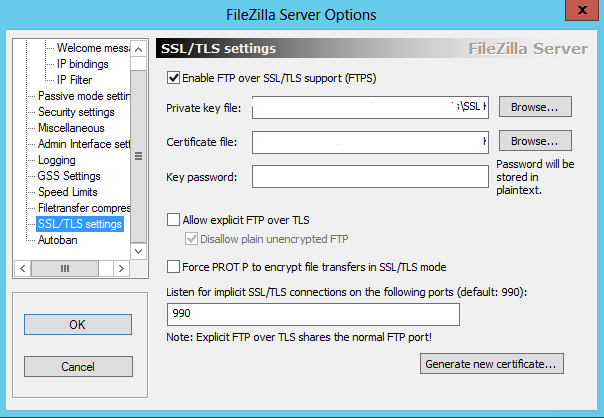Open Passive mode settings page
Screen dimensions: 604x418
84,96
